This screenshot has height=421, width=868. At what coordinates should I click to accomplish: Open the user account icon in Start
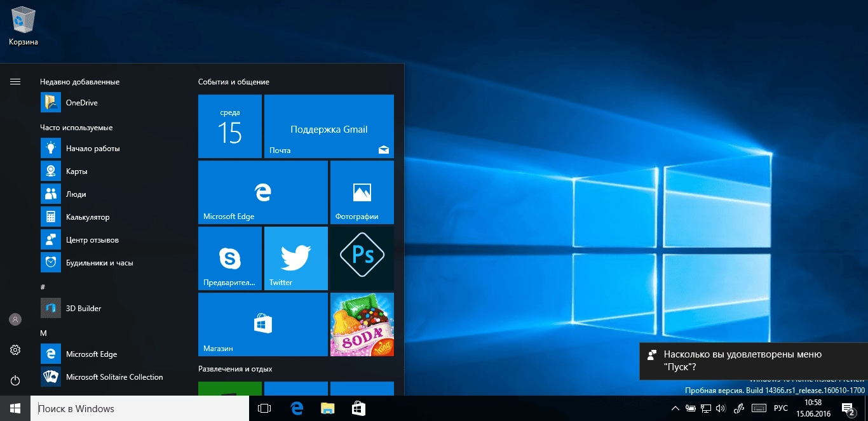(x=15, y=319)
